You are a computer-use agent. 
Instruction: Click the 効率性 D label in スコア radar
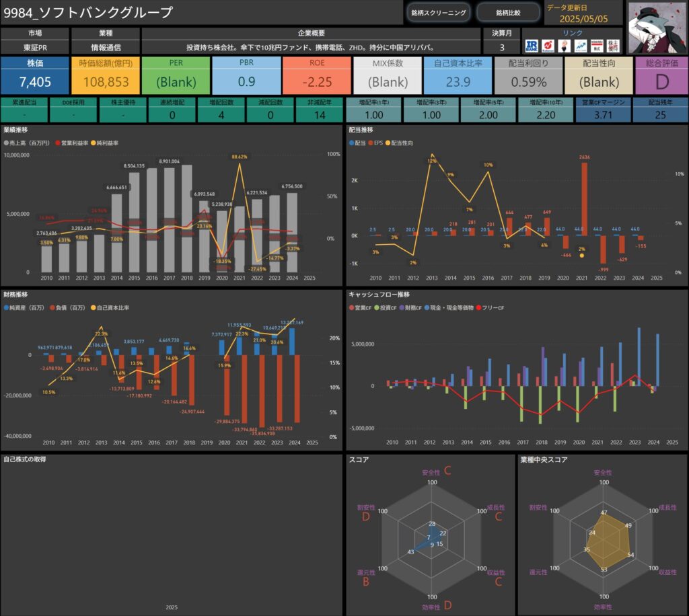click(x=437, y=607)
